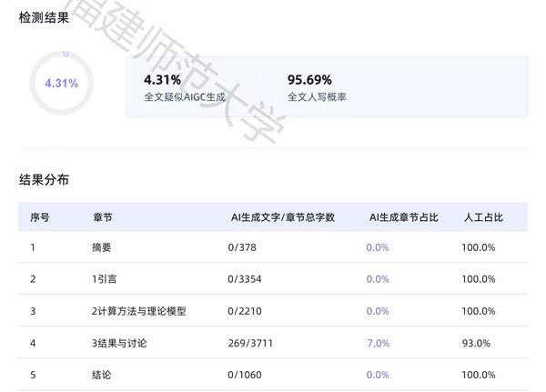Select the 全文疑似AIGC生成 4.31% statistic
Screen dimensions: 546x392
184,87
